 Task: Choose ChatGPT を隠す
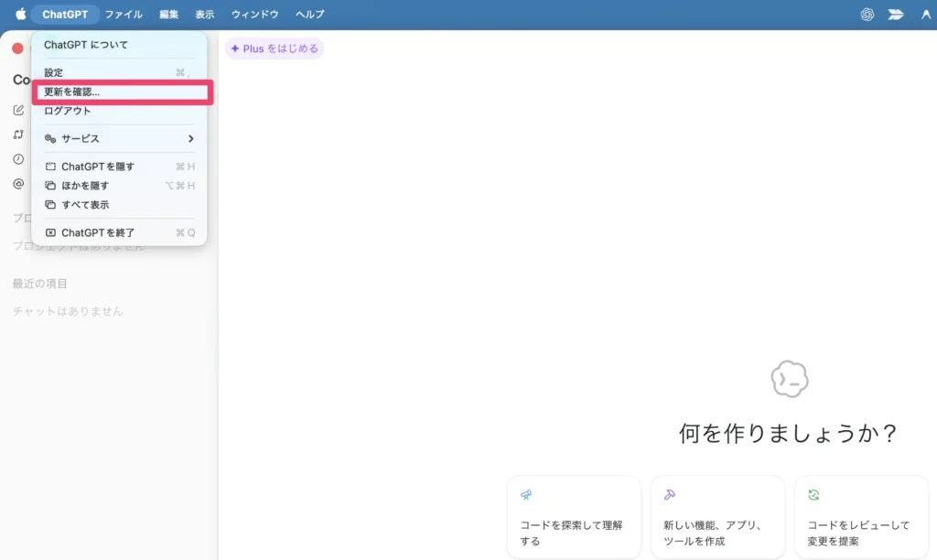tap(120, 167)
